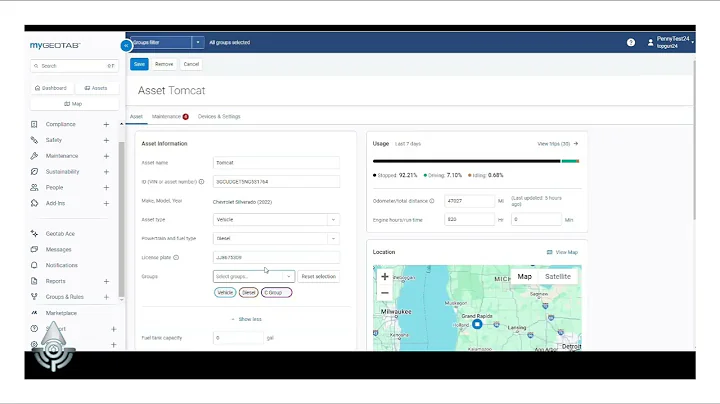The height and width of the screenshot is (404, 720).
Task: Click Reset selection button
Action: (x=319, y=276)
